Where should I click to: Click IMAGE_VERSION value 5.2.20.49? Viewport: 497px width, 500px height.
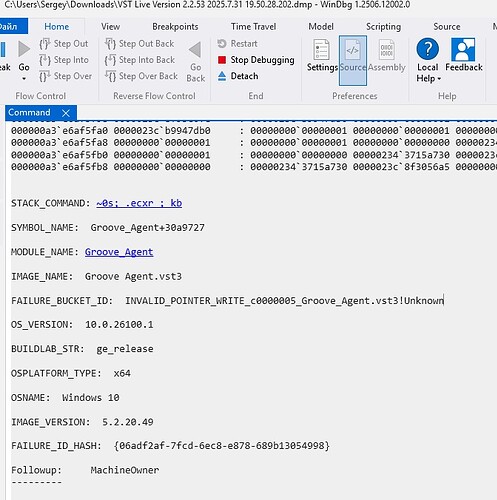pyautogui.click(x=128, y=422)
